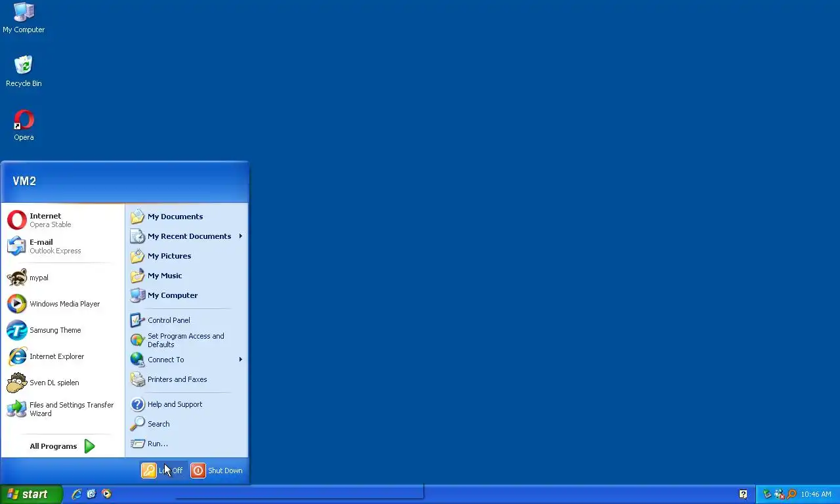The image size is (840, 504).
Task: Launch Windows Media Player from the quick launch bar
Action: pos(106,494)
